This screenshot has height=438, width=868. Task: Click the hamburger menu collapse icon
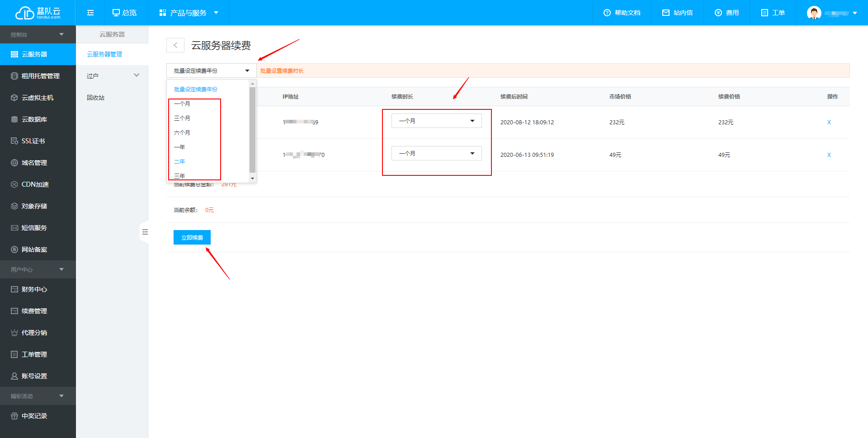[90, 13]
